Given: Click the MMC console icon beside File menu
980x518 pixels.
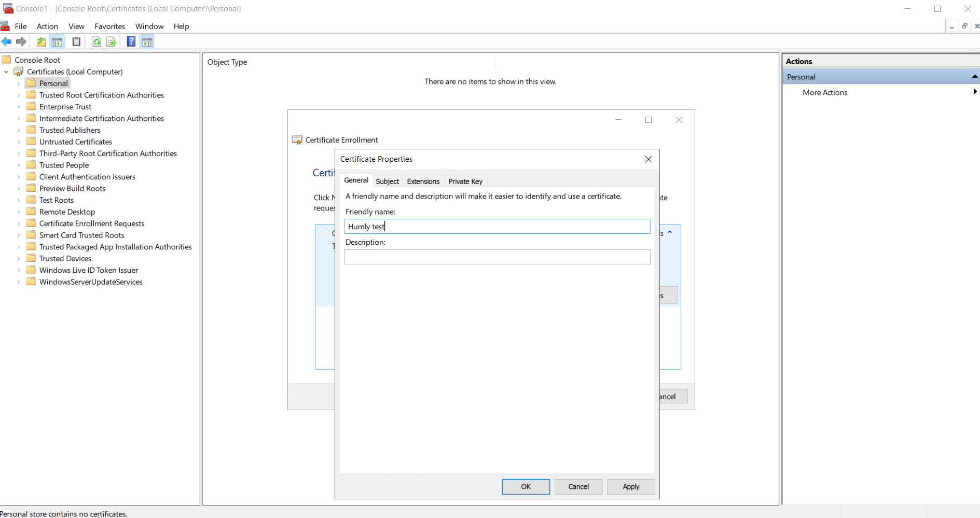Looking at the screenshot, I should (x=5, y=26).
